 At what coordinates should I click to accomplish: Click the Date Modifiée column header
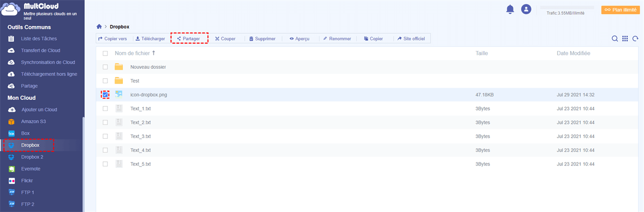(573, 53)
